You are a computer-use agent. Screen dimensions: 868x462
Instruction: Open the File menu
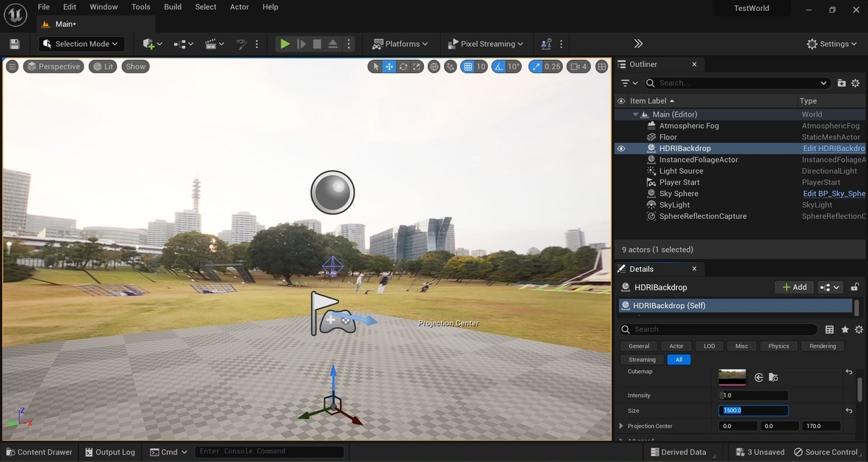(43, 7)
